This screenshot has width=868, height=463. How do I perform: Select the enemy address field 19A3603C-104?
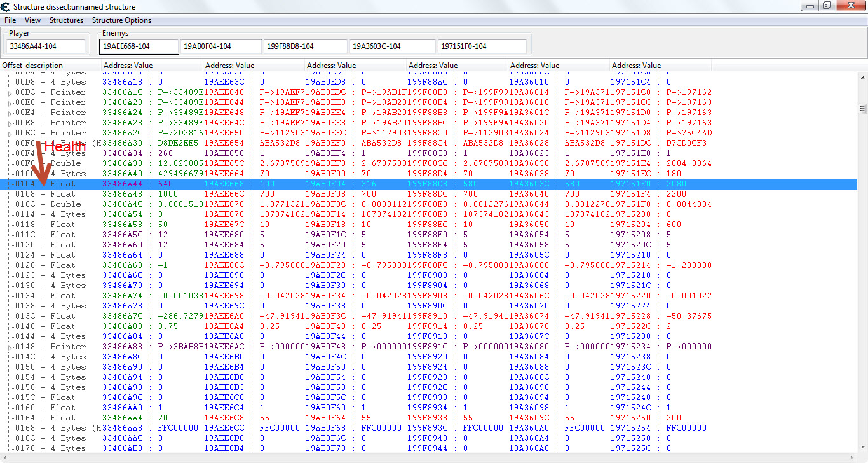click(391, 46)
